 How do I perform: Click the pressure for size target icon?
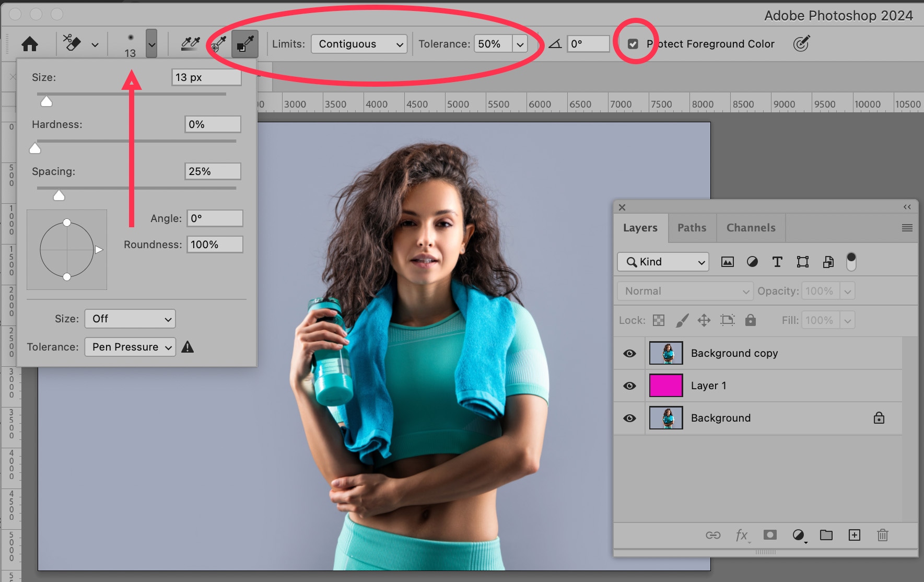click(801, 44)
